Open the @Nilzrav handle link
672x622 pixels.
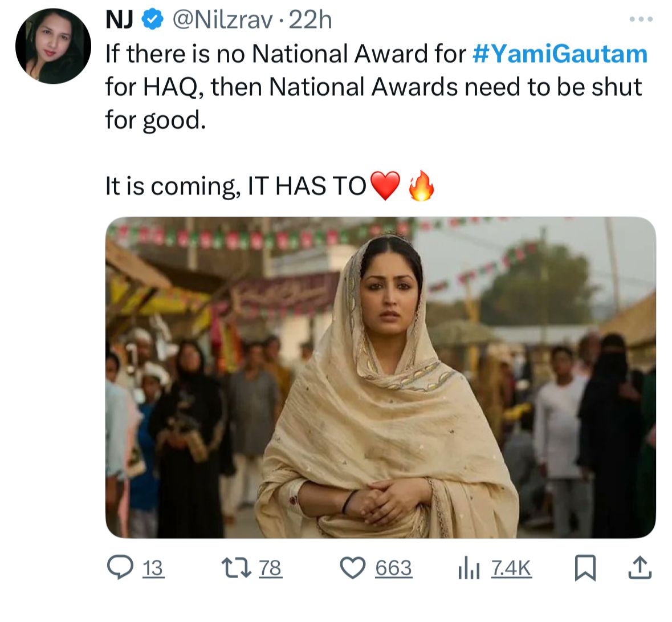(x=222, y=21)
